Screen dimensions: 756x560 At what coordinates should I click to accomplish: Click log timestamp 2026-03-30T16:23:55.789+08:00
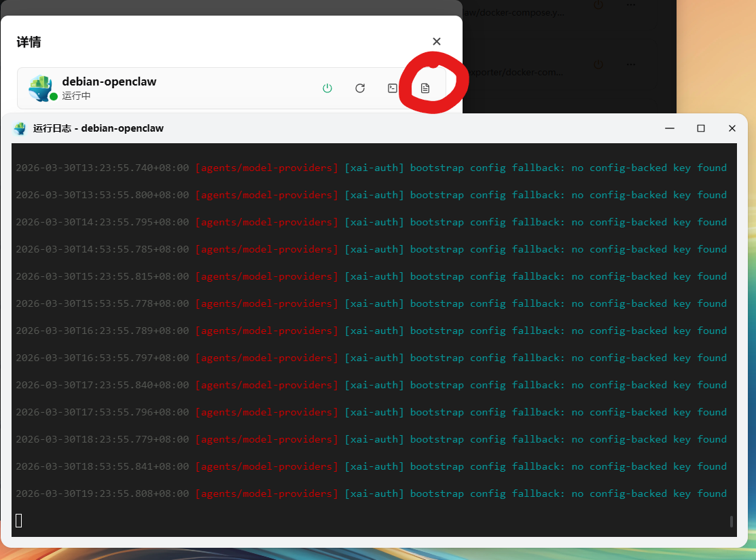click(102, 331)
